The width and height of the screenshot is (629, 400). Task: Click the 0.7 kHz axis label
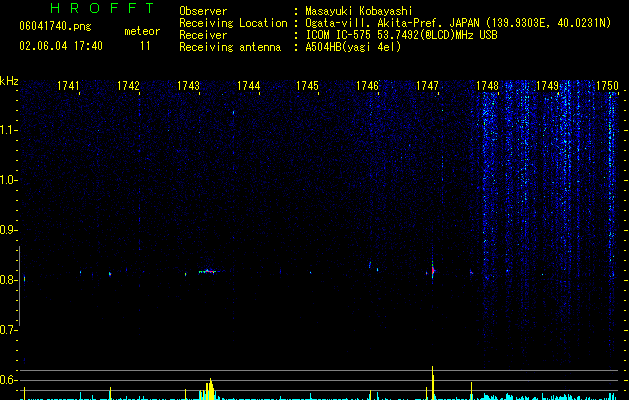coord(8,330)
